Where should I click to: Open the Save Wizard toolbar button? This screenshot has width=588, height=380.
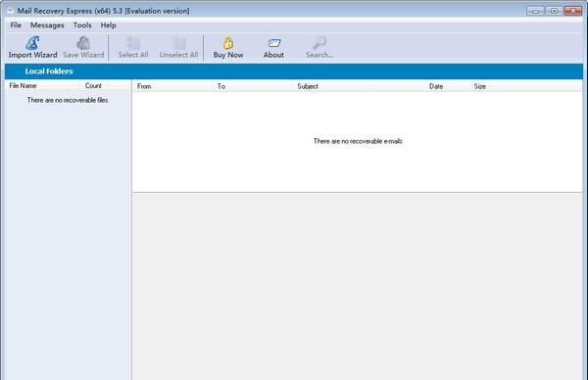pyautogui.click(x=83, y=48)
